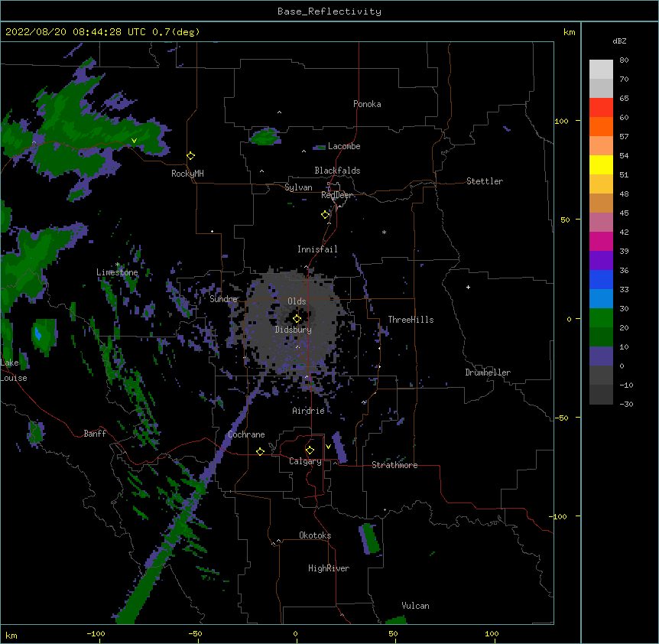The image size is (659, 644).
Task: Click the Ponoka city label
Action: tap(367, 104)
